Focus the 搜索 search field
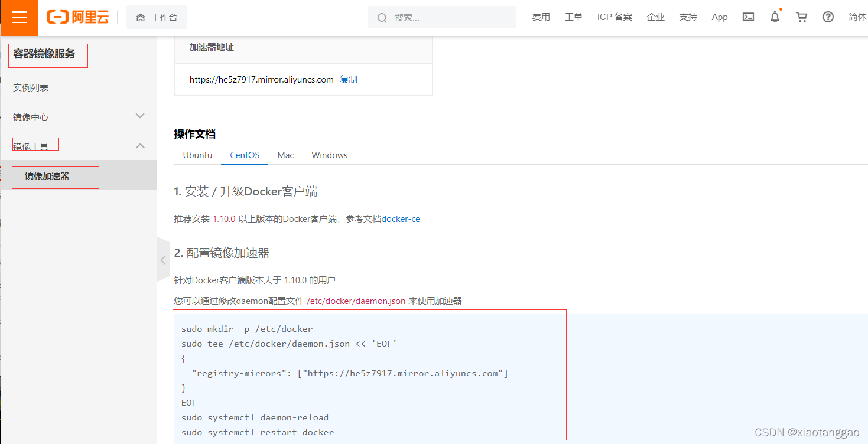The image size is (868, 444). tap(442, 18)
